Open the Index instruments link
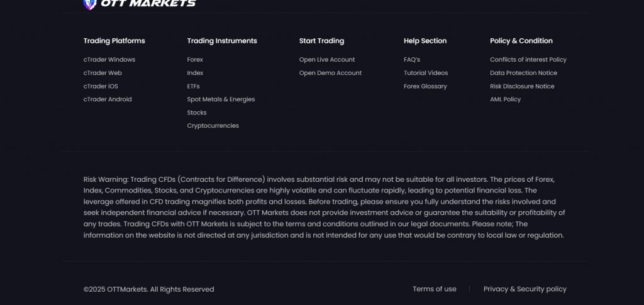Screen dimensions: 644x305 [x=195, y=73]
